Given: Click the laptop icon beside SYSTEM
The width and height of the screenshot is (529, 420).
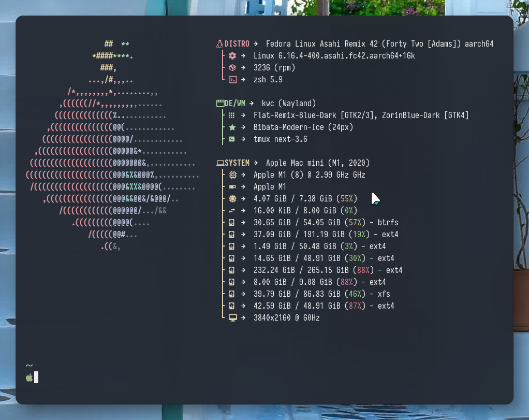Looking at the screenshot, I should coord(221,164).
